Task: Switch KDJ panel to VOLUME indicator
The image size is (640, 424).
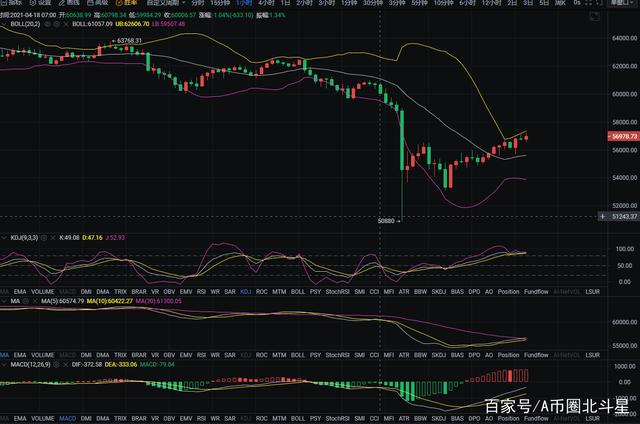Action: click(x=42, y=292)
